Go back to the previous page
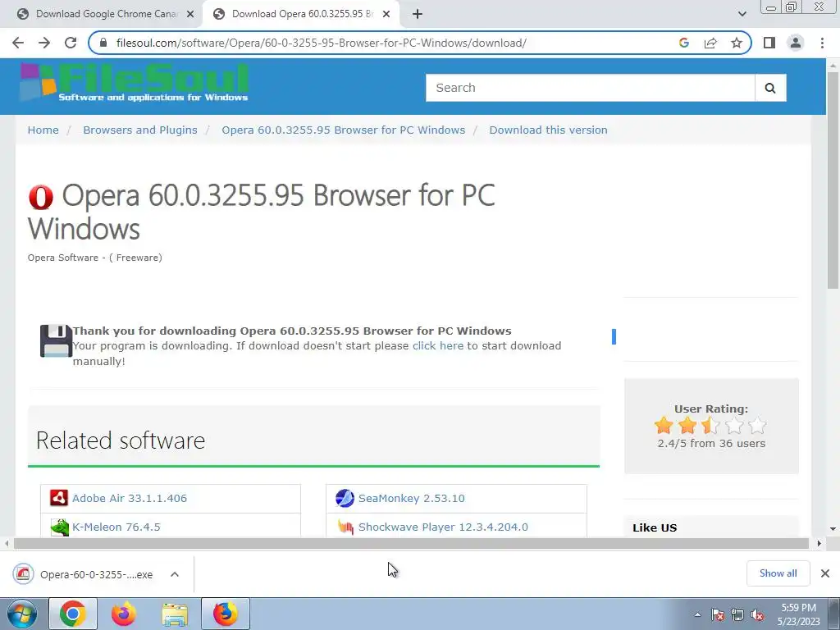 (18, 43)
